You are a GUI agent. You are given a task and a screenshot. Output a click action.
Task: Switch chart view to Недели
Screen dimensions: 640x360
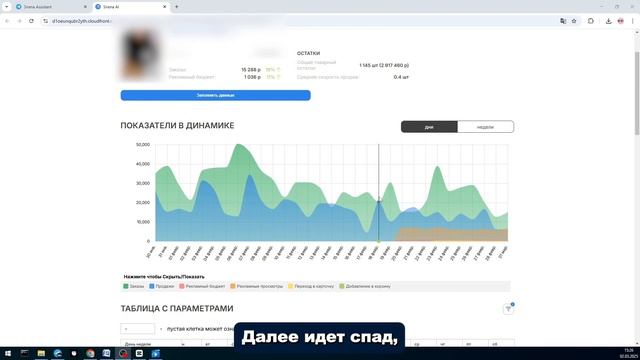coord(485,127)
